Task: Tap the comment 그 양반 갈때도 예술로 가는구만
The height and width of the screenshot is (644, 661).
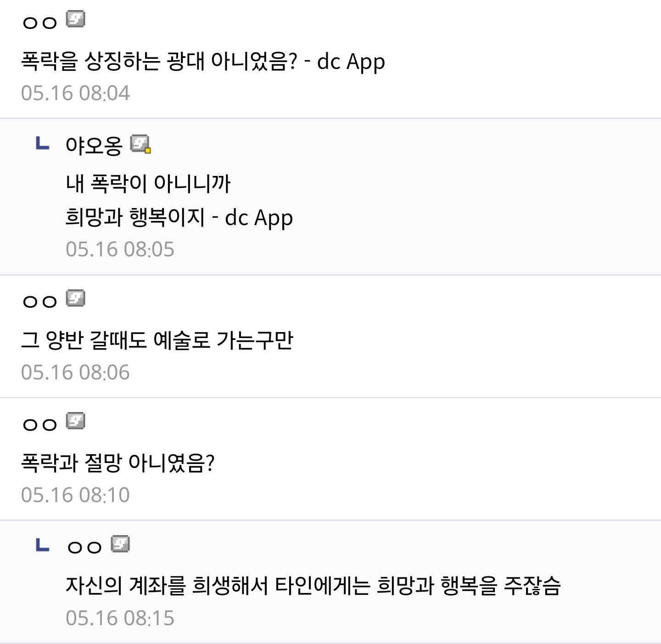Action: pyautogui.click(x=157, y=340)
